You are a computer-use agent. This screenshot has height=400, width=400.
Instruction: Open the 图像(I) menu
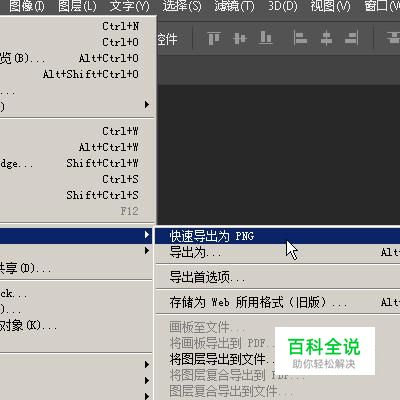click(x=27, y=6)
